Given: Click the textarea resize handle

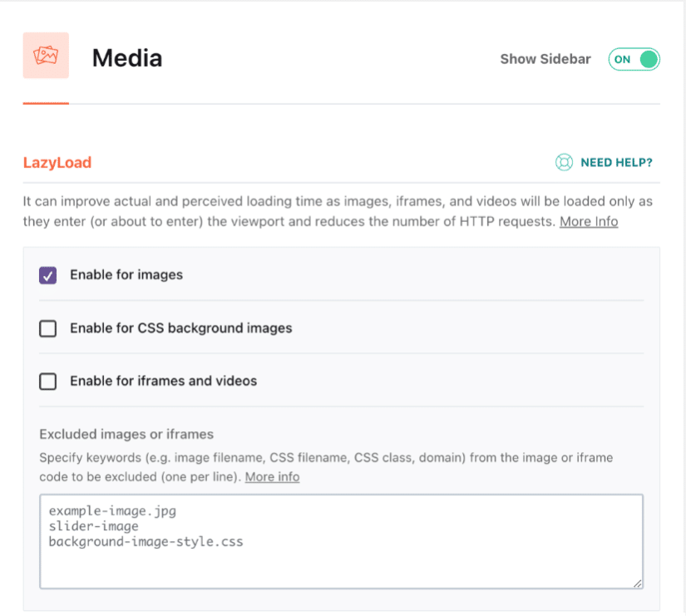Looking at the screenshot, I should click(639, 582).
